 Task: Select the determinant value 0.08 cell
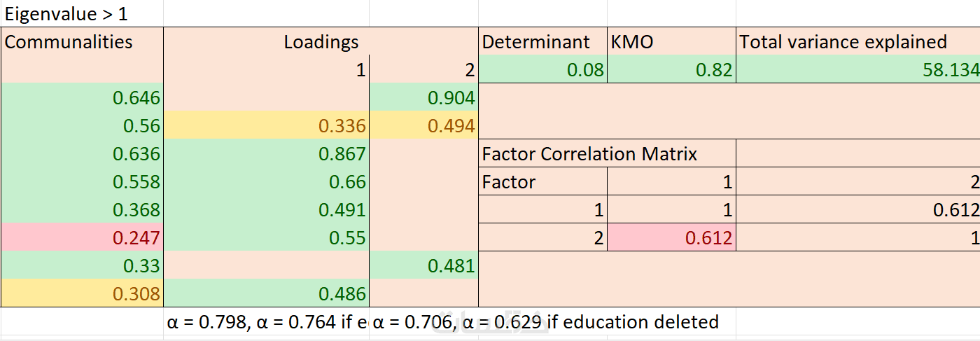(542, 69)
